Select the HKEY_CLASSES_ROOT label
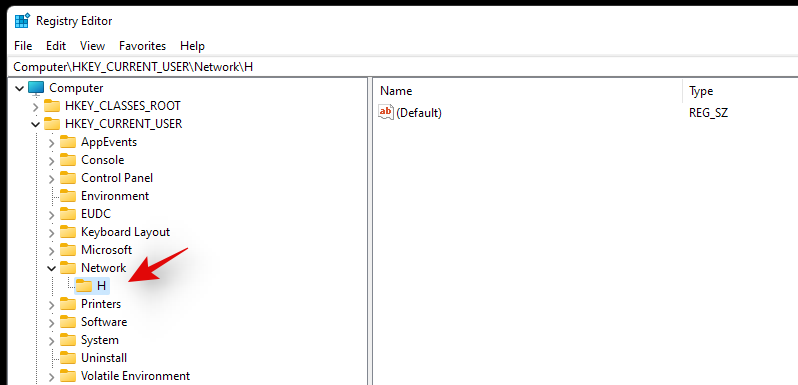Screen dimensions: 798x385 123,106
